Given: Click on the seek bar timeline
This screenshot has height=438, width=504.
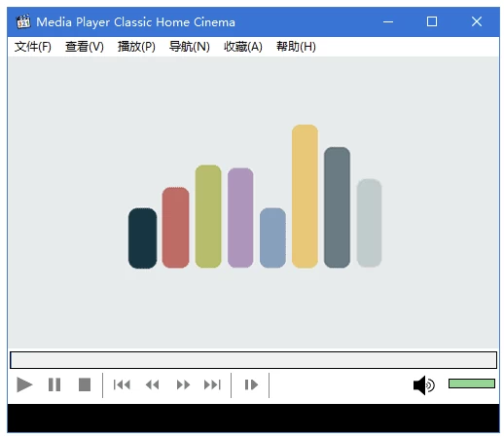Looking at the screenshot, I should pyautogui.click(x=253, y=360).
